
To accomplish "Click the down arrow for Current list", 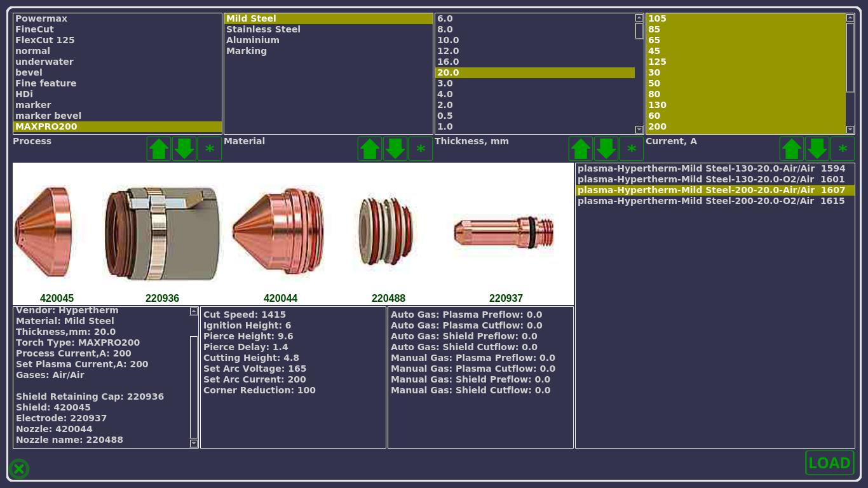I will click(817, 149).
